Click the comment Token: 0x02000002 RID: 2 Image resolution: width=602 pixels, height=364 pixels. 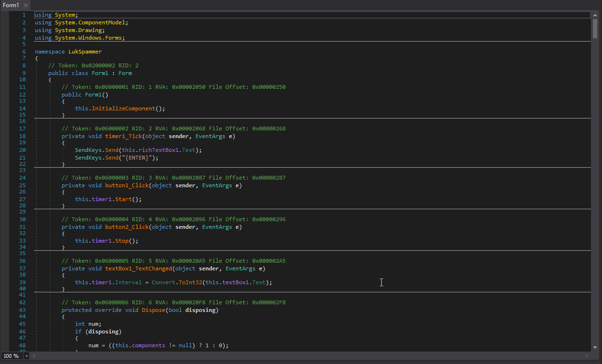[x=93, y=65]
